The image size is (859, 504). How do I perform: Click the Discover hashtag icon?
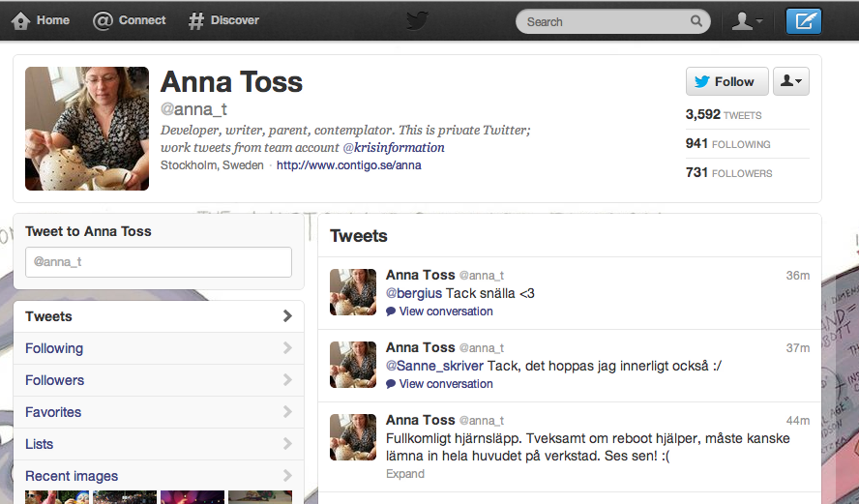pyautogui.click(x=195, y=21)
